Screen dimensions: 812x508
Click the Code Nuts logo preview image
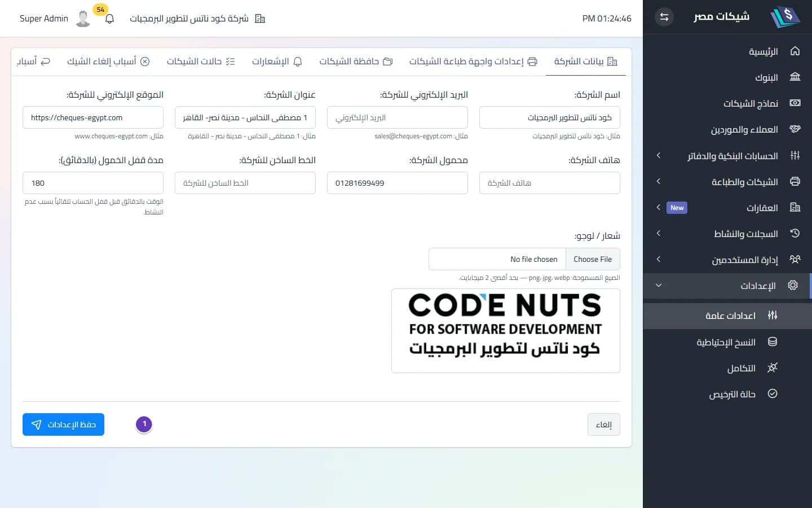[x=506, y=331]
